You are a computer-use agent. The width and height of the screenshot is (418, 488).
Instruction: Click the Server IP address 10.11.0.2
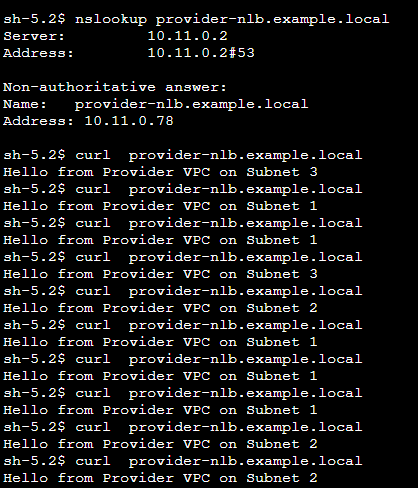[x=187, y=36]
